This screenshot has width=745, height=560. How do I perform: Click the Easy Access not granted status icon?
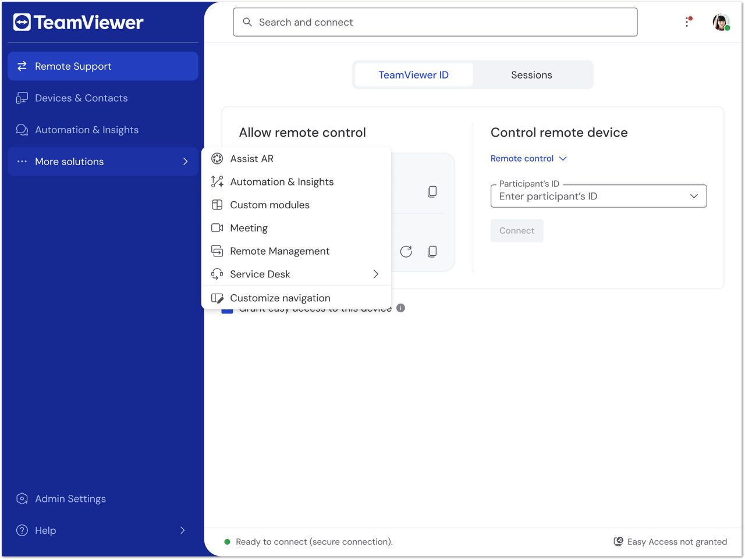tap(618, 541)
